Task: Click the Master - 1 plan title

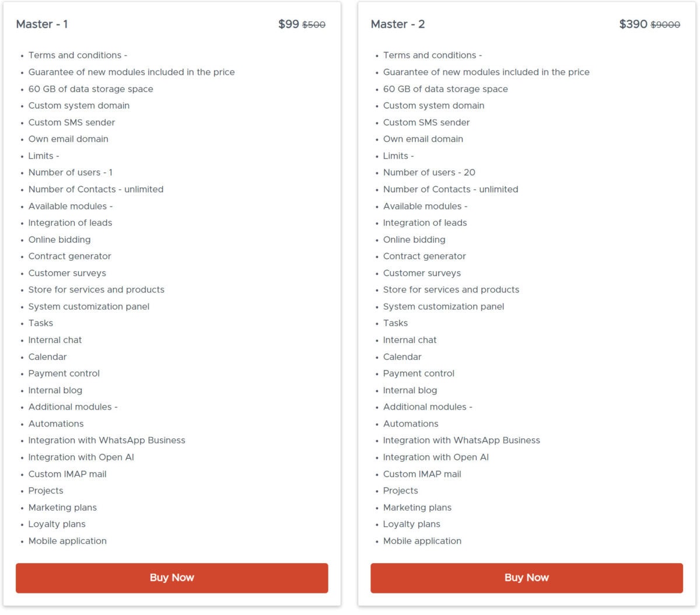Action: (x=42, y=24)
